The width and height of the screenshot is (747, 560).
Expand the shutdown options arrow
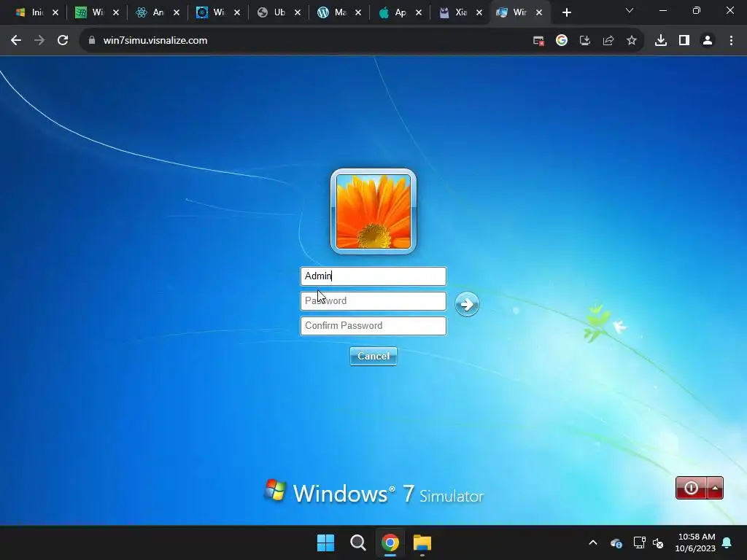715,488
